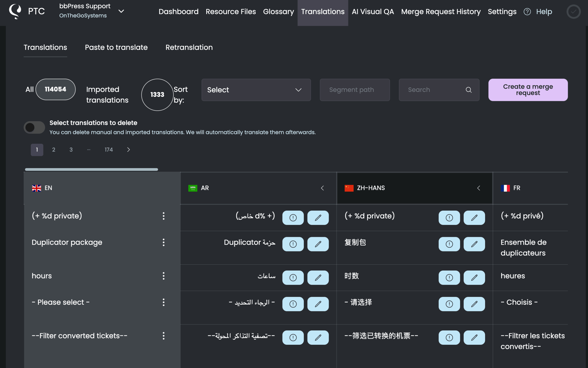Toggle 'Select translations to delete' switch
Viewport: 588px width, 368px height.
click(x=34, y=127)
